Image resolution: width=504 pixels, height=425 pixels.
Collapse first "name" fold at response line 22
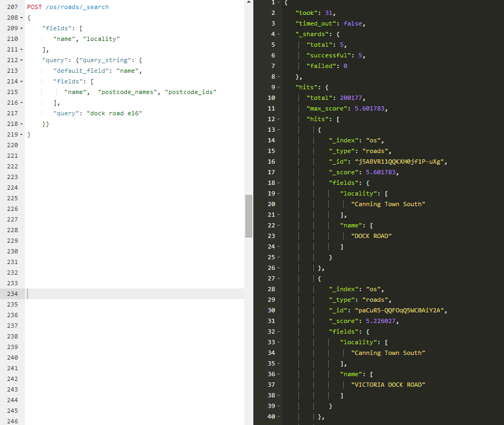[x=279, y=225]
